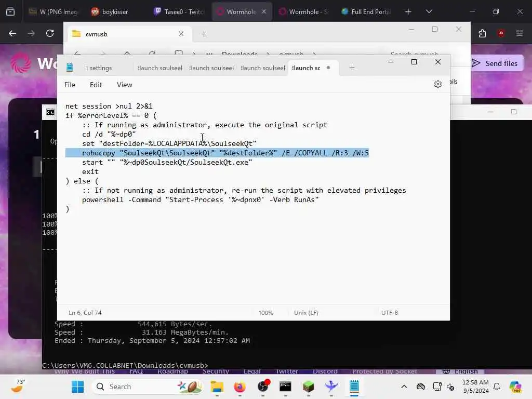This screenshot has height=399, width=532.
Task: Open a new Firefox tab
Action: [408, 12]
